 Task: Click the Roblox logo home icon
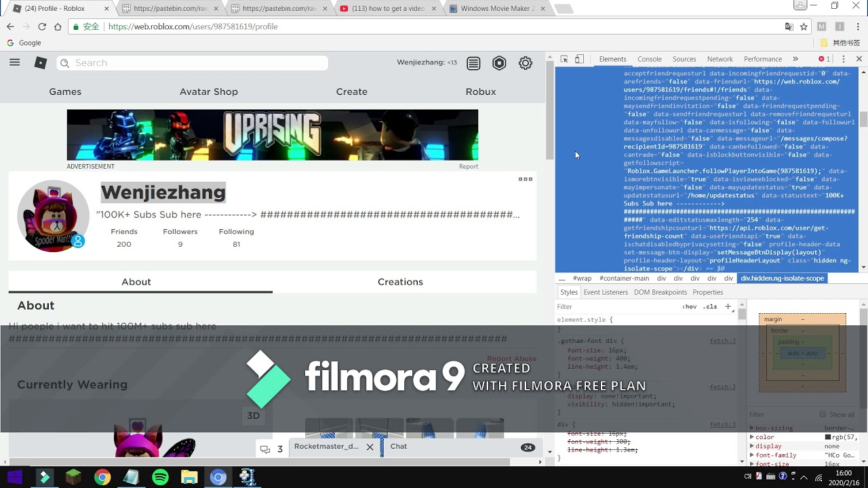coord(41,63)
